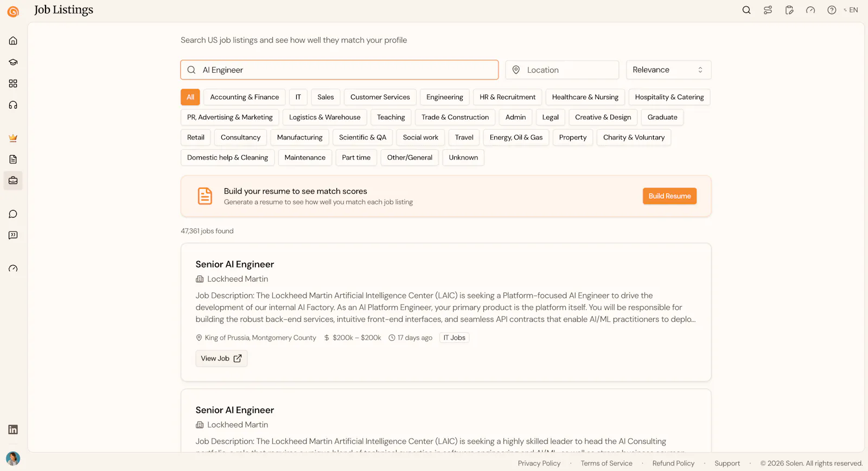Screen dimensions: 868x471
Task: Filter by Maintenance category
Action: pyautogui.click(x=305, y=157)
